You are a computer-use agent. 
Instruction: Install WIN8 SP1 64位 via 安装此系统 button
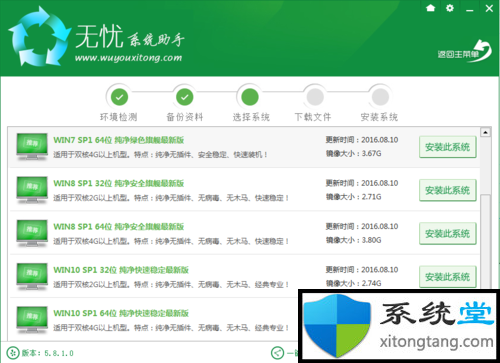click(448, 234)
